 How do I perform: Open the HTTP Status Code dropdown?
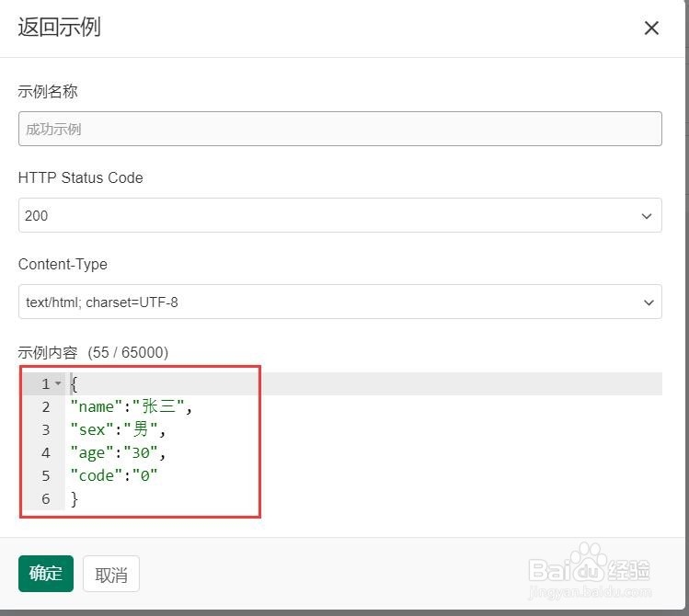(x=340, y=215)
